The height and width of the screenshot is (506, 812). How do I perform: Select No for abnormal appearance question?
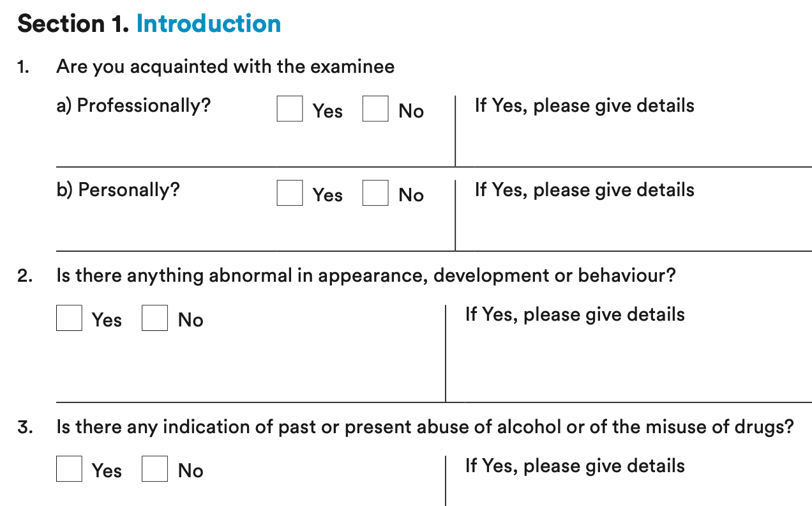click(154, 318)
